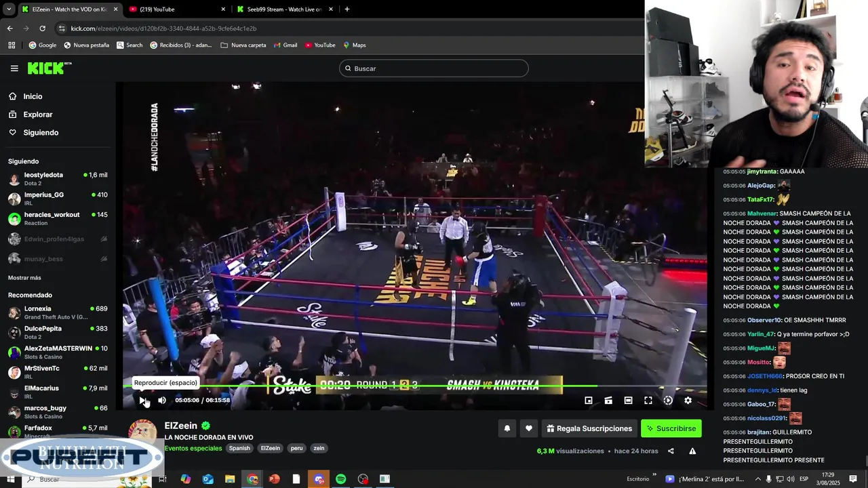Click the ElZeein channel name

(180, 426)
